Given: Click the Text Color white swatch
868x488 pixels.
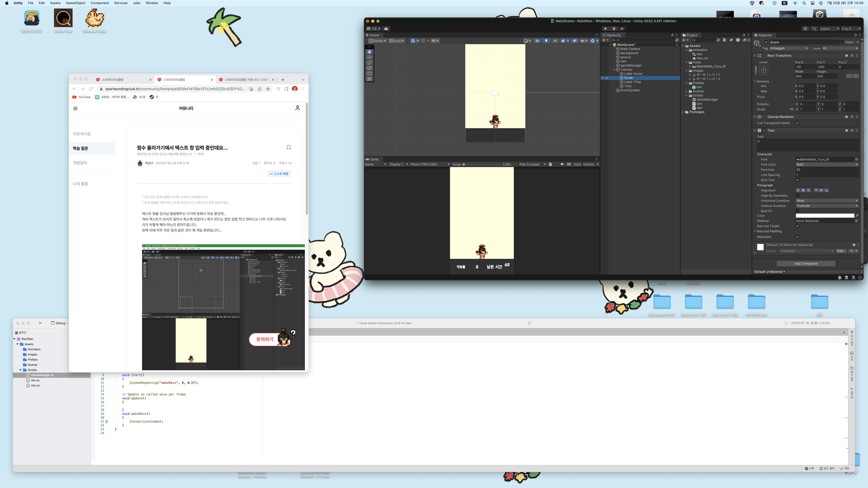Looking at the screenshot, I should [825, 216].
